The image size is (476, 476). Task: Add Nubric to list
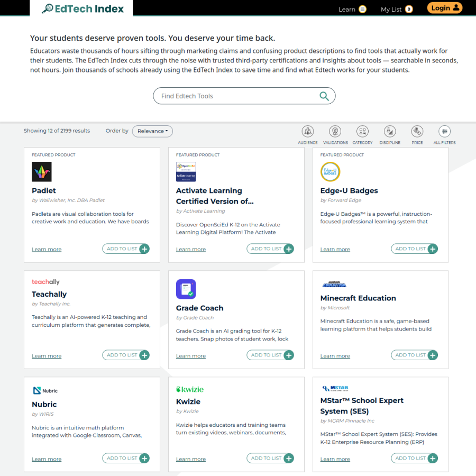(x=126, y=458)
